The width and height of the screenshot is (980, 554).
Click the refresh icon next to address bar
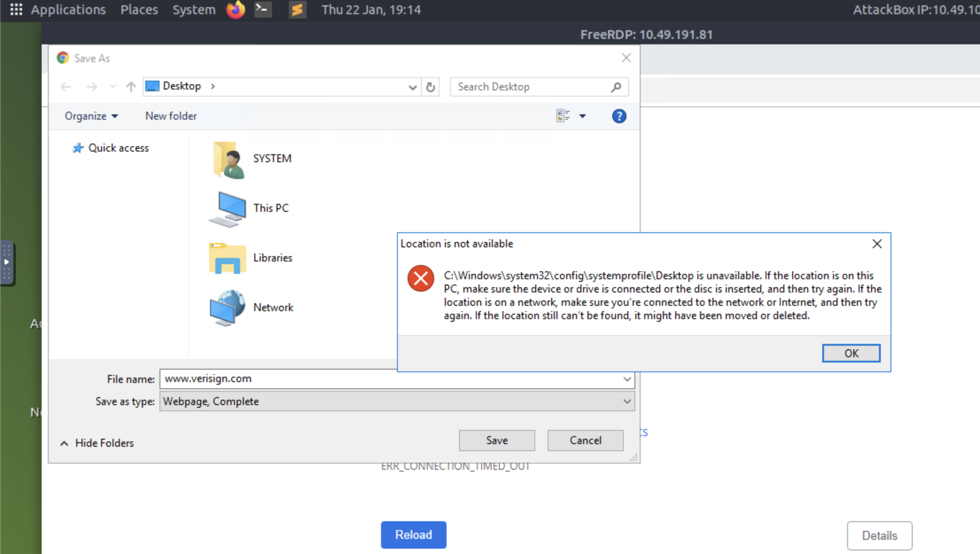pos(430,87)
